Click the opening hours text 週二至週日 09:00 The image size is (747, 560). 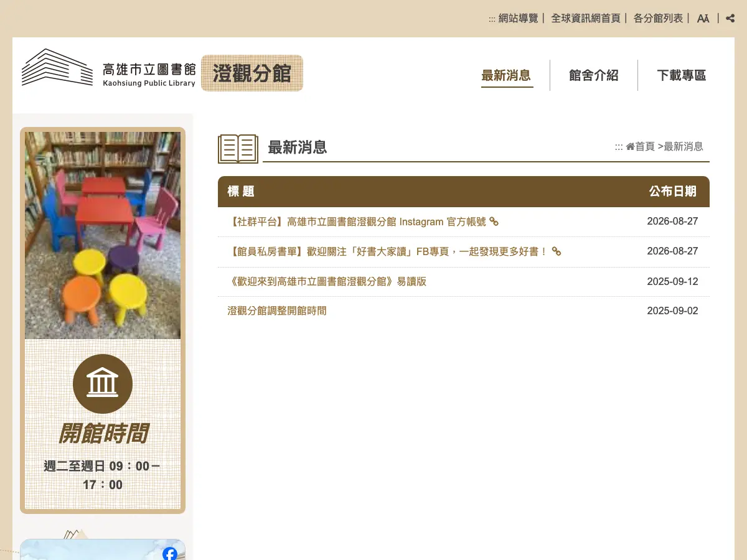(103, 475)
